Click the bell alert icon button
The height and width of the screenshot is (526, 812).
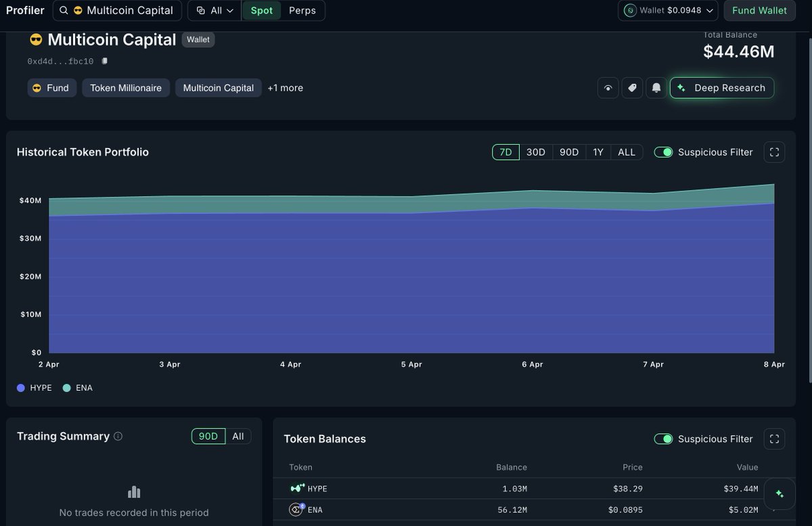[656, 88]
